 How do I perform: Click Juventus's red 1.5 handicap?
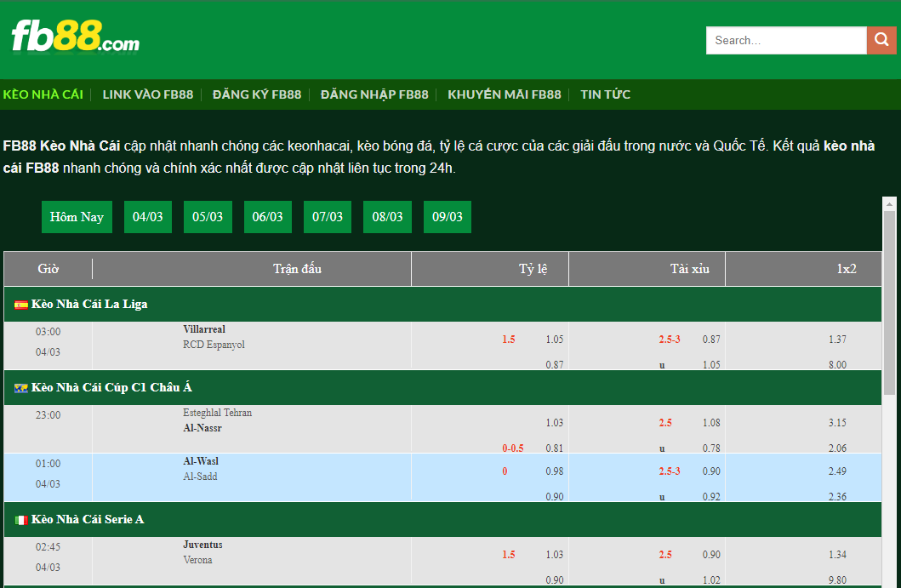coord(509,555)
